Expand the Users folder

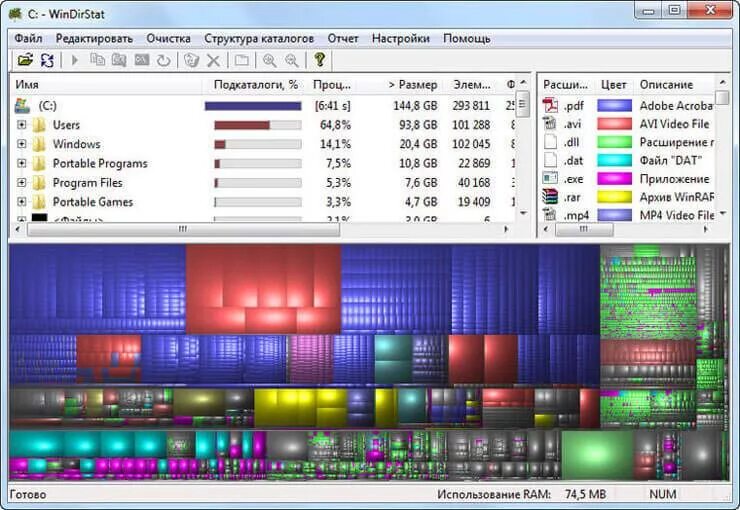pyautogui.click(x=22, y=125)
